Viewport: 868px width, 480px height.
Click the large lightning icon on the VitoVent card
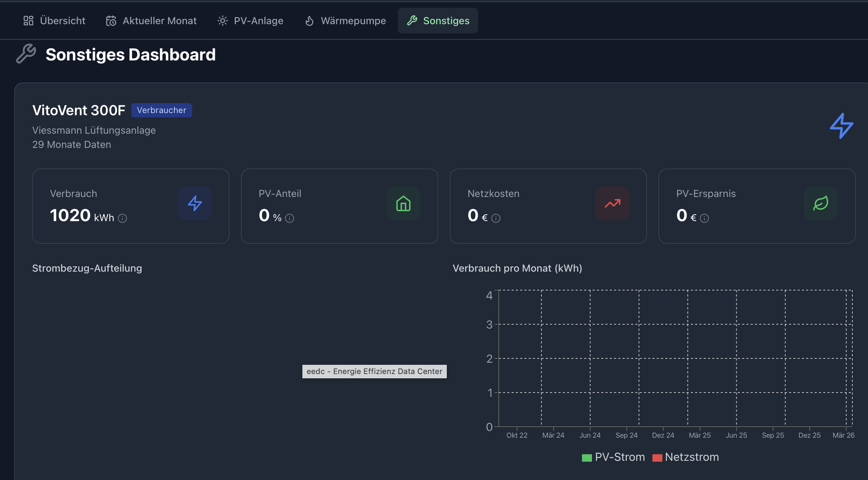pyautogui.click(x=842, y=126)
